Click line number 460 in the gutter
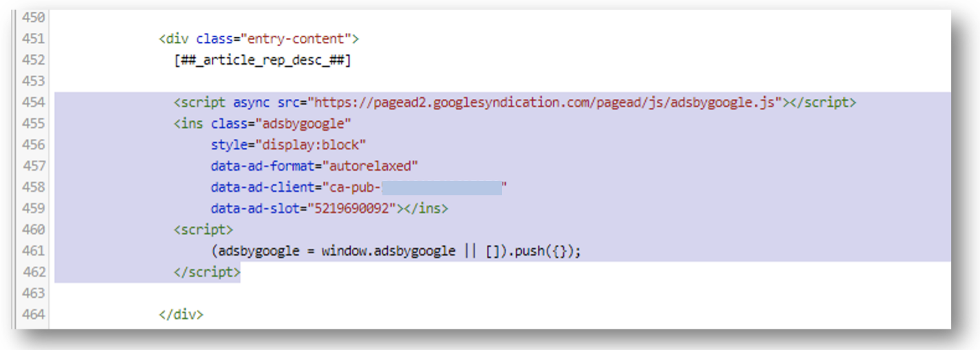 [33, 230]
